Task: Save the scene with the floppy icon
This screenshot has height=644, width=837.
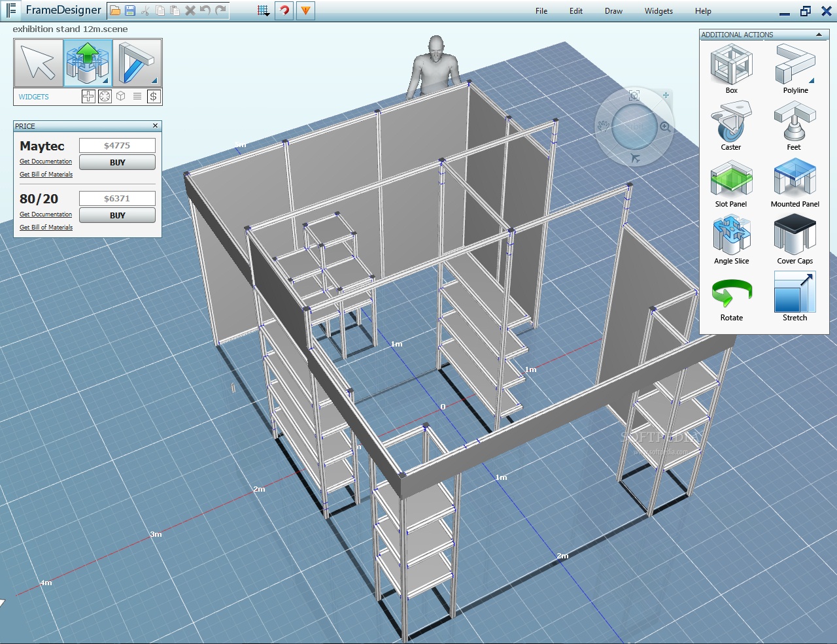Action: point(129,10)
